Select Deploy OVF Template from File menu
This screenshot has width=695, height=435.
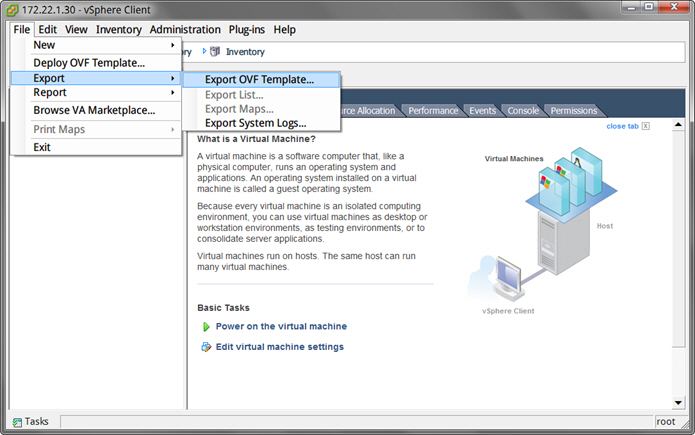(x=89, y=63)
